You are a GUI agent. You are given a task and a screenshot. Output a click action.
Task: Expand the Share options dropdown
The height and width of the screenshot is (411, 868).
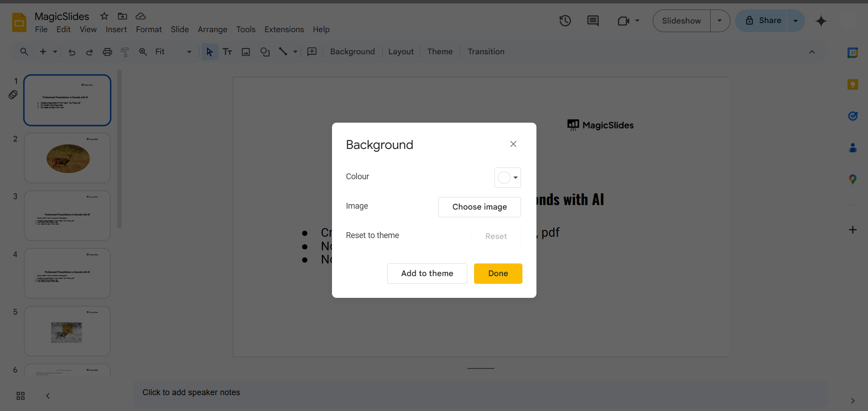click(796, 21)
